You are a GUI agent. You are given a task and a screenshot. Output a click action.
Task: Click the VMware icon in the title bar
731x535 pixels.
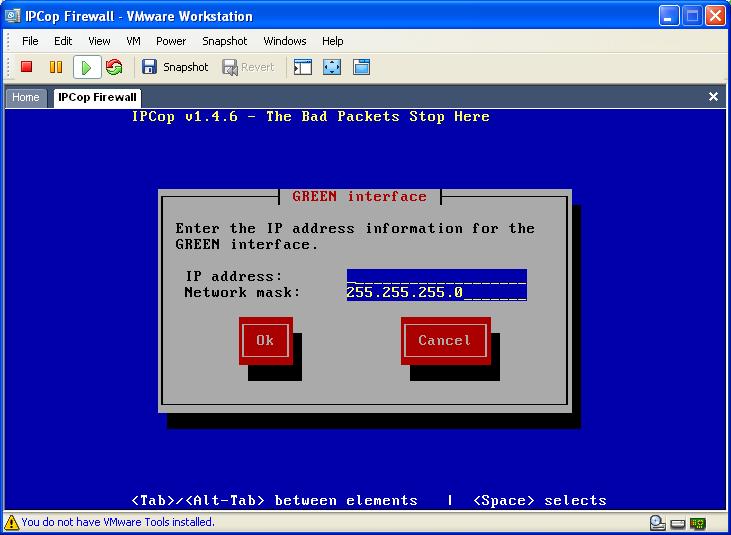click(x=13, y=16)
